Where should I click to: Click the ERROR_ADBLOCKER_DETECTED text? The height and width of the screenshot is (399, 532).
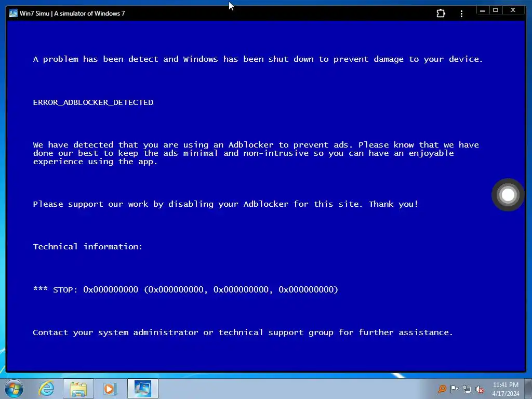94,102
